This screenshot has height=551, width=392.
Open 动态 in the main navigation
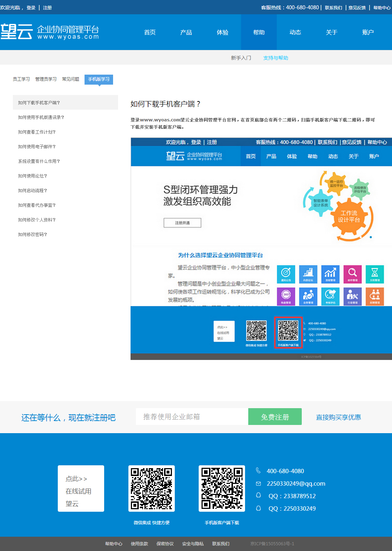(x=295, y=32)
